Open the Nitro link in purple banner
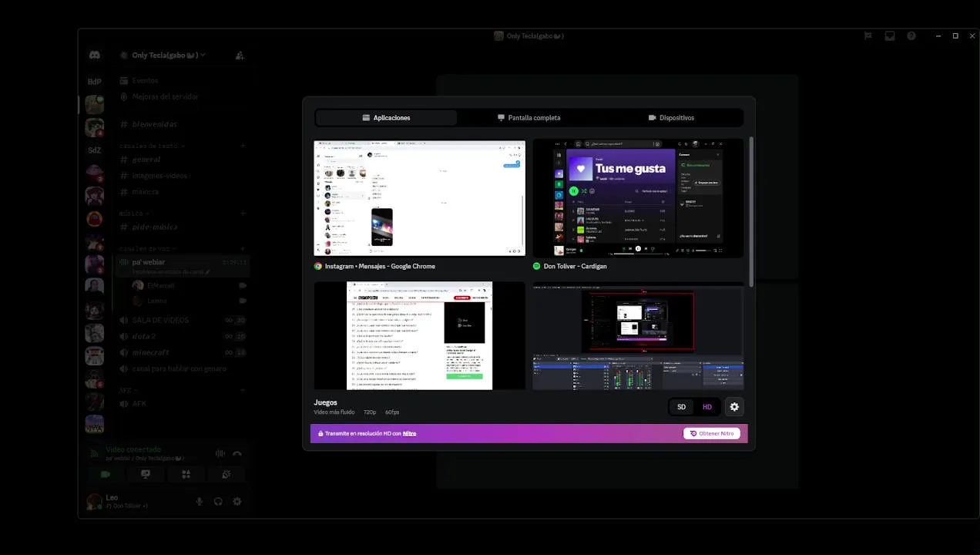 point(409,433)
